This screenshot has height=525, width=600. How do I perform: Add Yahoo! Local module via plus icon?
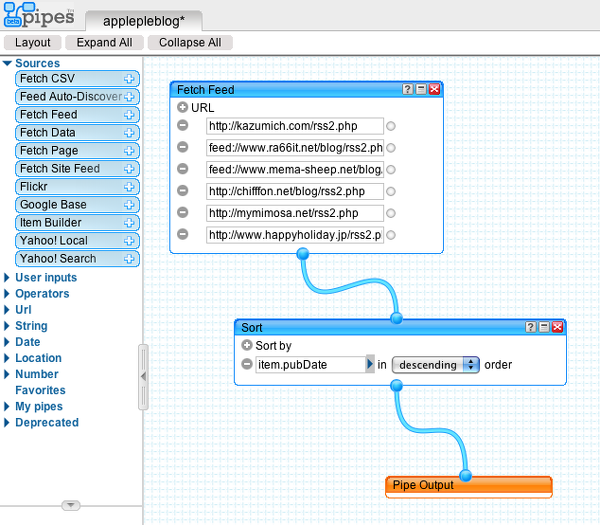click(x=129, y=241)
